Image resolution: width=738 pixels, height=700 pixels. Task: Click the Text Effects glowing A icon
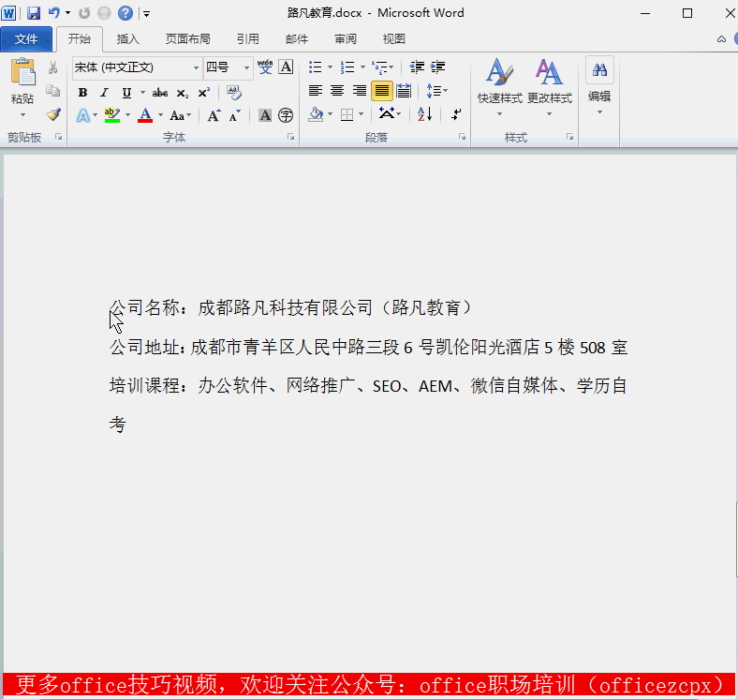[x=83, y=115]
